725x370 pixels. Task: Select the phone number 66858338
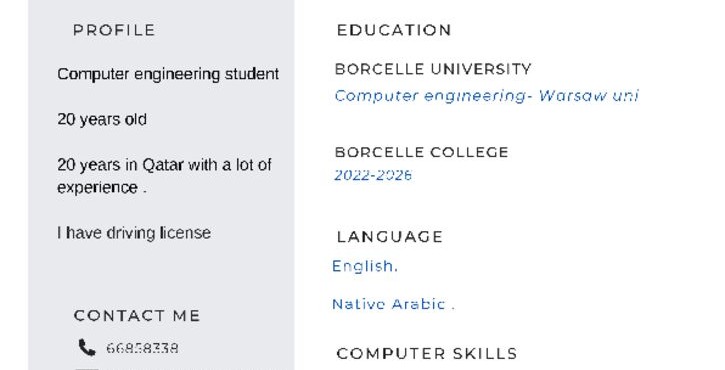142,348
